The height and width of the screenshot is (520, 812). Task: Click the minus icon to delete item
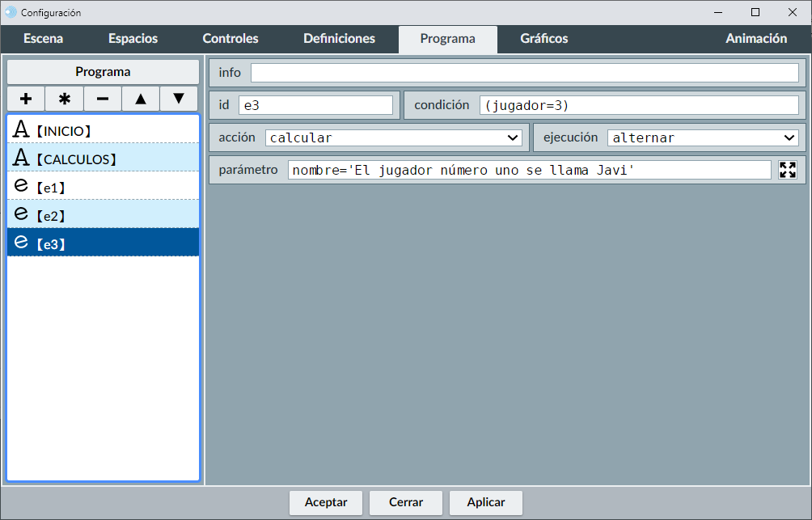click(x=102, y=99)
